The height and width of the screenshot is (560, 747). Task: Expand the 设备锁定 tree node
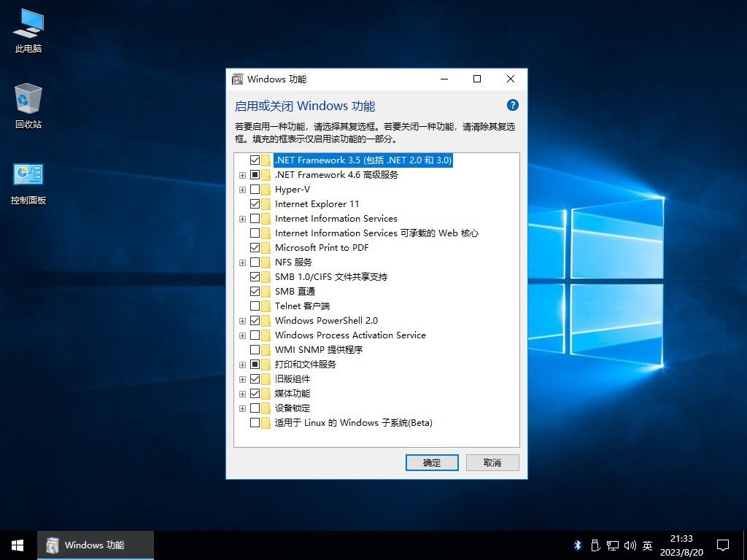(x=242, y=408)
